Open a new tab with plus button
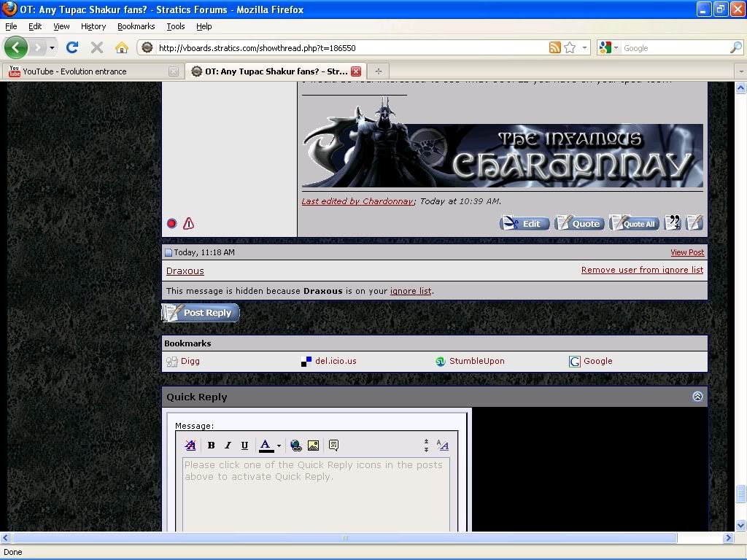This screenshot has width=747, height=560. 379,71
